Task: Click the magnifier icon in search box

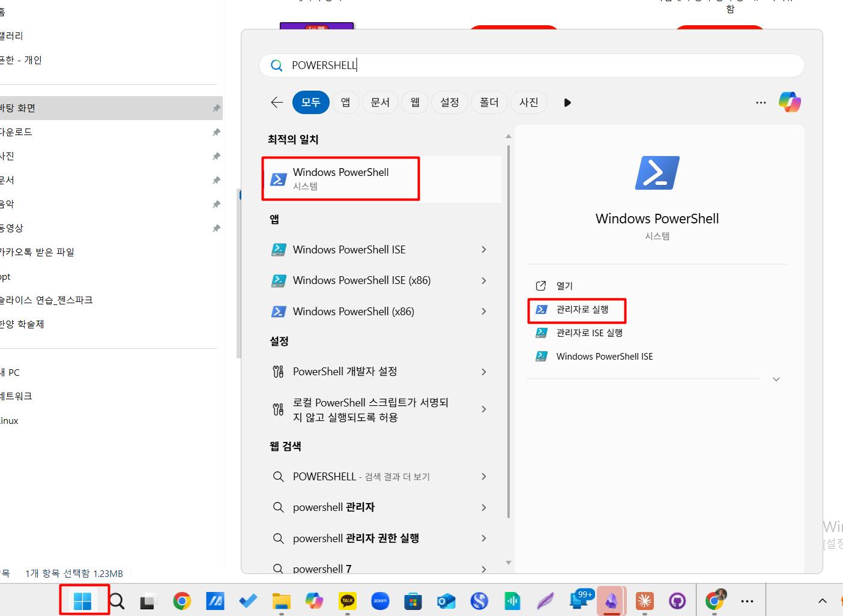Action: click(x=276, y=65)
